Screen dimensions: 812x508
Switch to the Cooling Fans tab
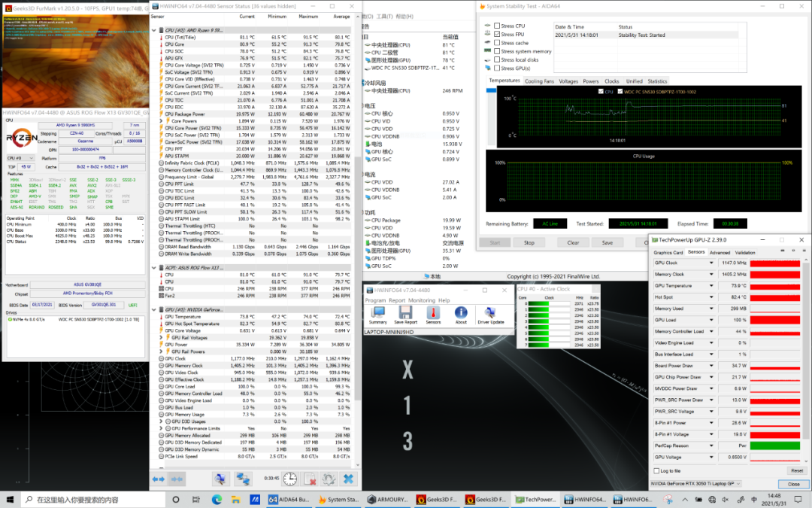click(539, 81)
